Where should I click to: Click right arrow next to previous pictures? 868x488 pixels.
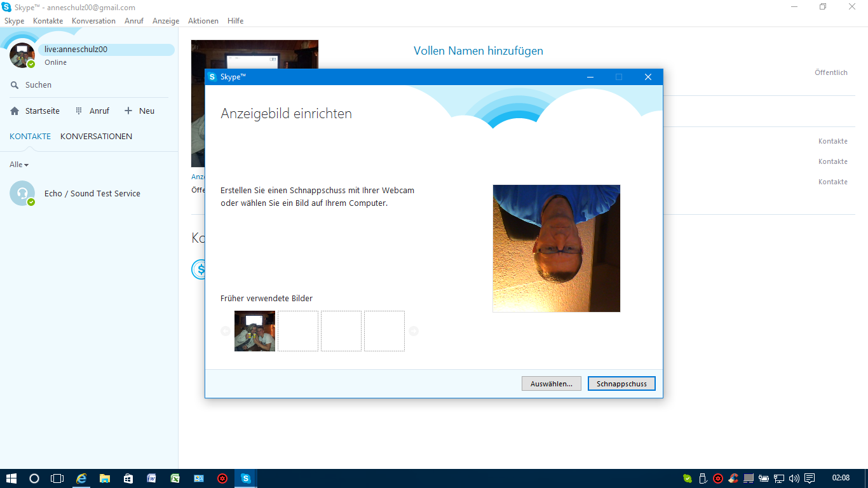(x=414, y=331)
